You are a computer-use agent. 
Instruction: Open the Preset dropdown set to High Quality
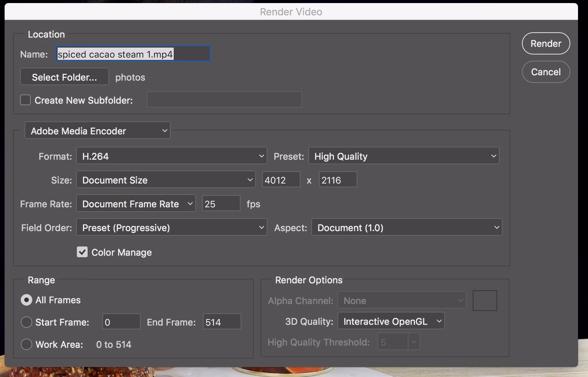pos(404,156)
